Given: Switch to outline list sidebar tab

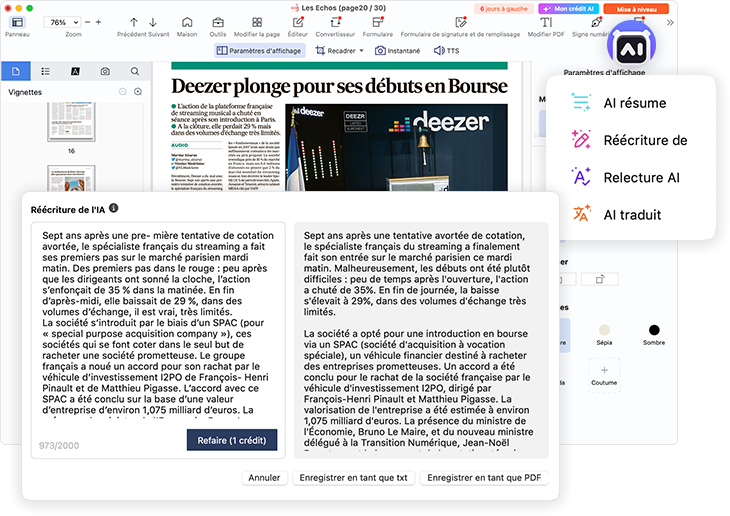Looking at the screenshot, I should [45, 71].
